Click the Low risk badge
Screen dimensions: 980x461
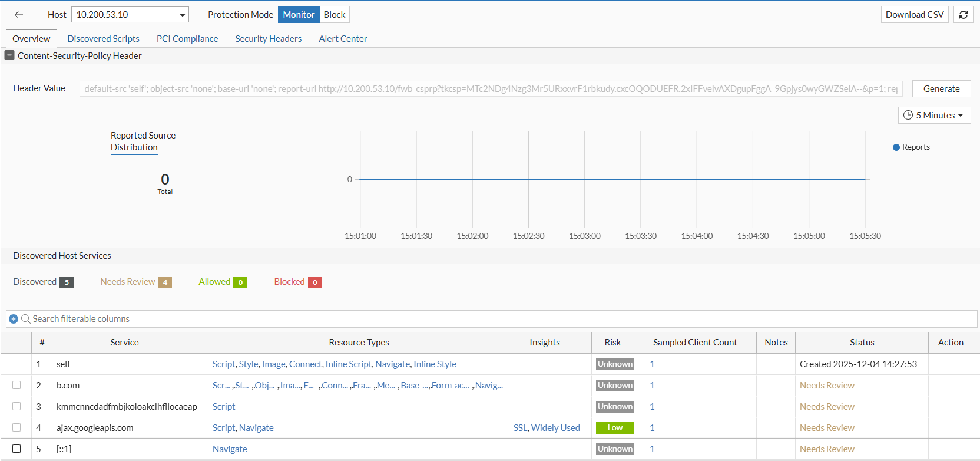615,428
